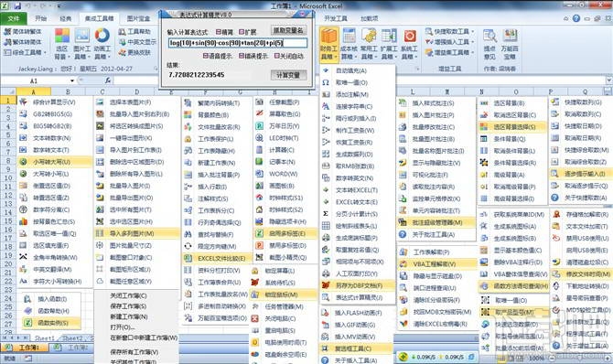
Task: Open the 图片工具箱 ribbon dropdown
Action: (82, 44)
